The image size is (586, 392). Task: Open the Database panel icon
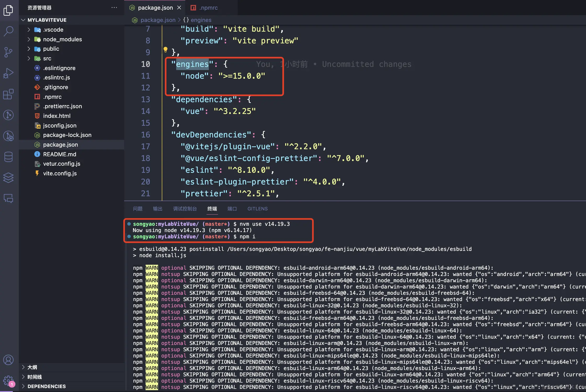(x=9, y=157)
